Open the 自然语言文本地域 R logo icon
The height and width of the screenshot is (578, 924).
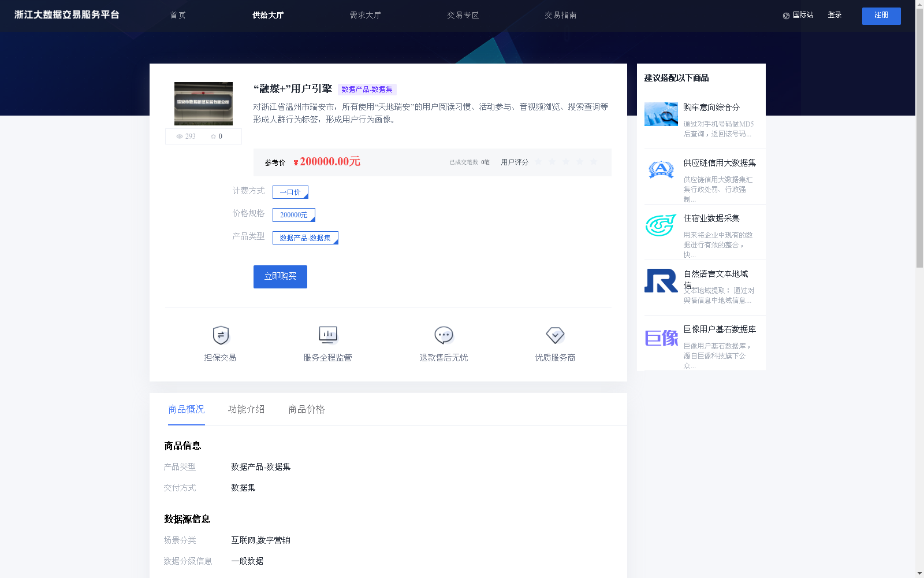tap(661, 281)
